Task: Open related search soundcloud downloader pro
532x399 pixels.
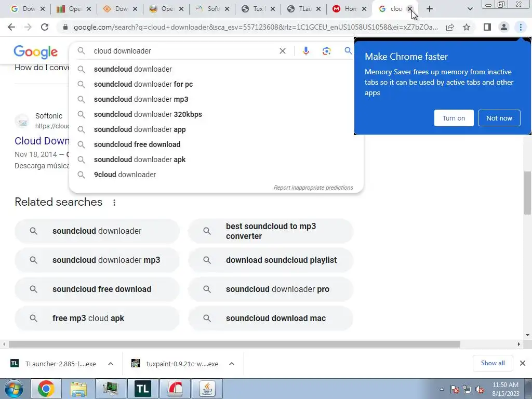Action: pos(270,289)
